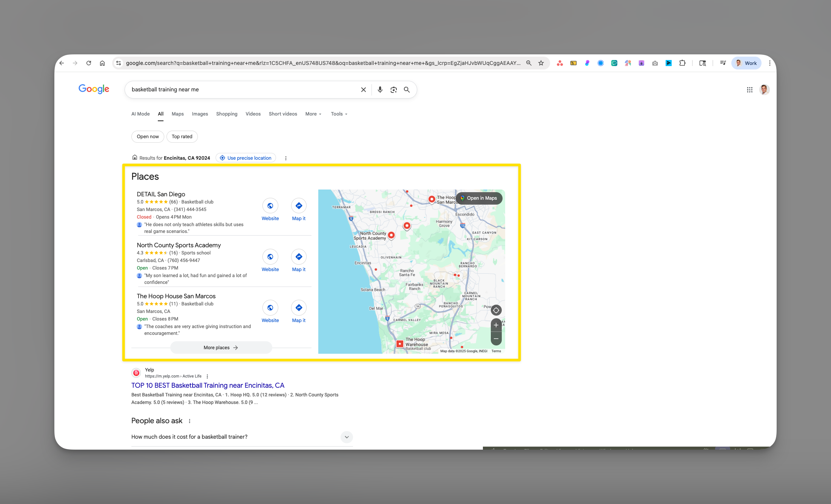Search by image using Google Lens icon

point(393,89)
